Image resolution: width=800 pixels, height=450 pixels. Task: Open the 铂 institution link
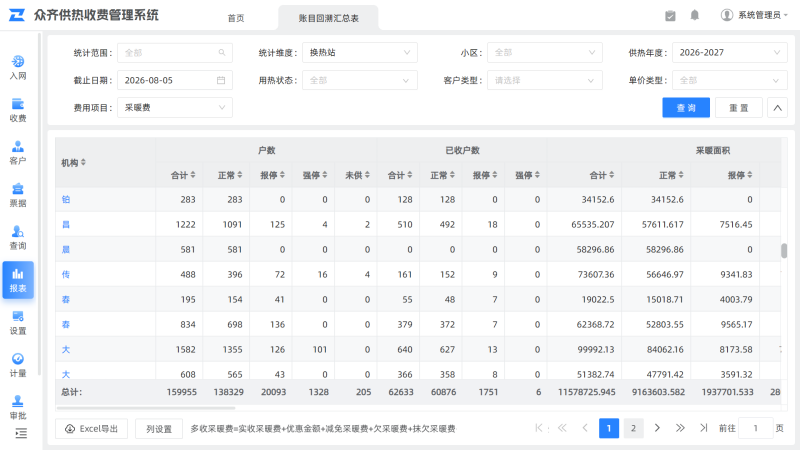tap(66, 199)
